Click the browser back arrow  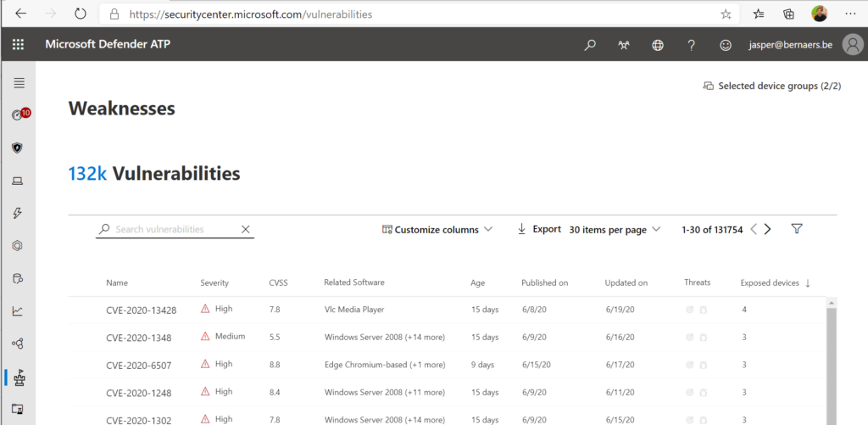[x=21, y=14]
